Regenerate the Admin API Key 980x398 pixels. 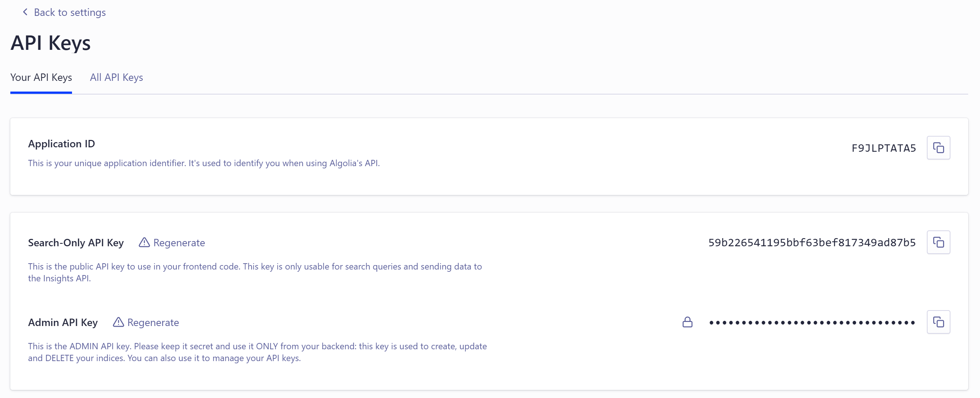153,323
